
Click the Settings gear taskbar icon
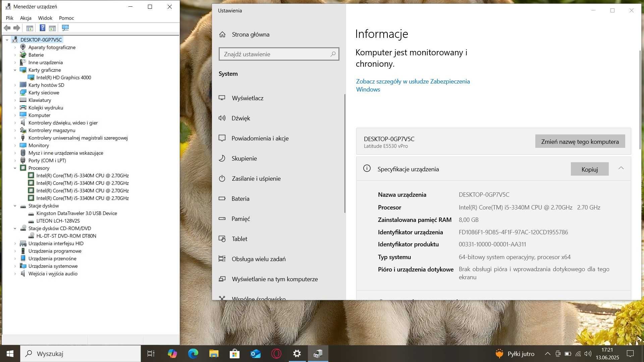pos(297,354)
